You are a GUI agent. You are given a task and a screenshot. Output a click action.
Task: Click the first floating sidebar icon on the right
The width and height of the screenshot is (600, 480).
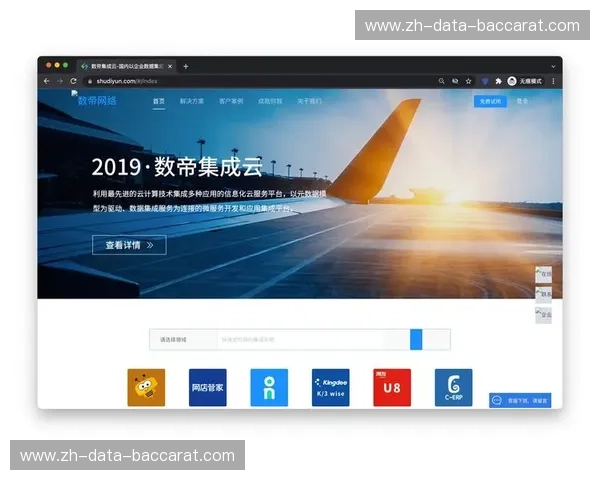coord(543,274)
